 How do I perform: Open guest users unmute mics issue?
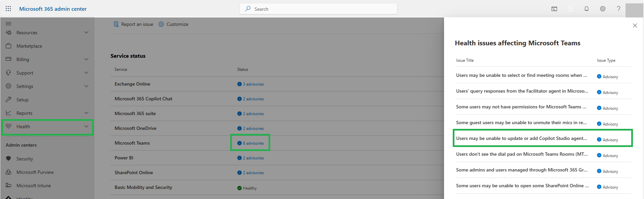[x=521, y=122]
